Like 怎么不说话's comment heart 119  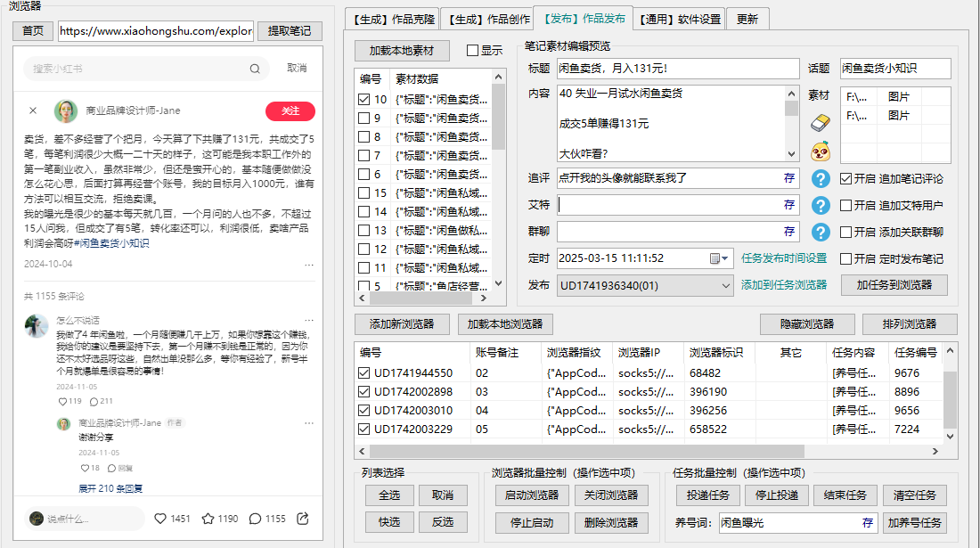(x=62, y=402)
